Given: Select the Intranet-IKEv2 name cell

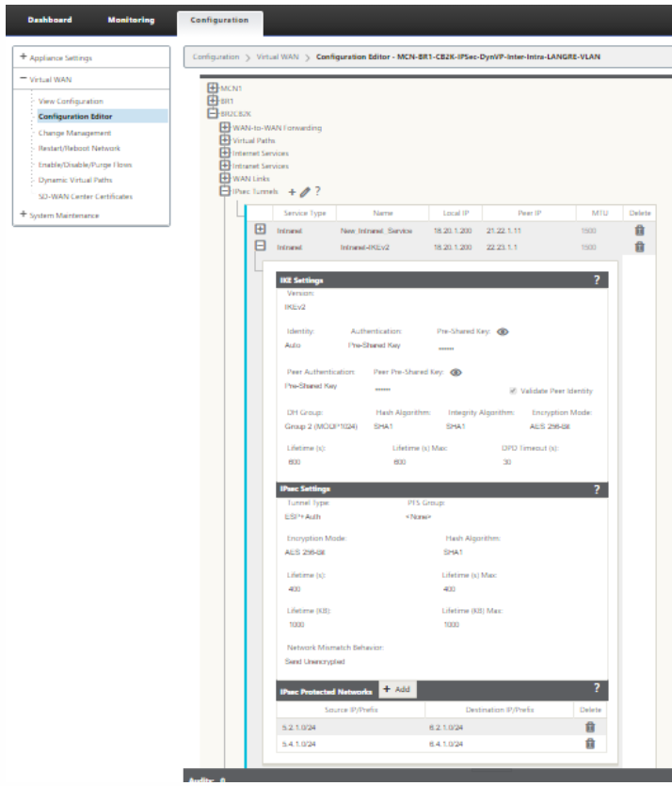Looking at the screenshot, I should point(365,248).
